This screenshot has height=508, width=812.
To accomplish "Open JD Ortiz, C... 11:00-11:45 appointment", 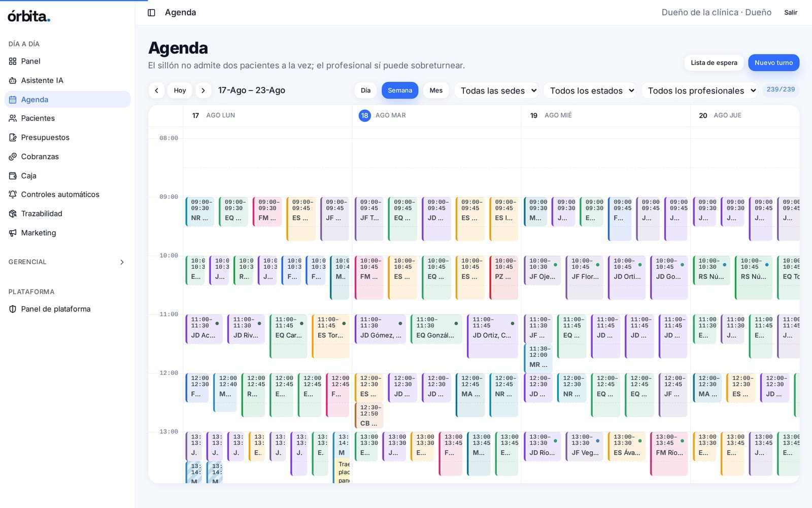I will [x=493, y=336].
